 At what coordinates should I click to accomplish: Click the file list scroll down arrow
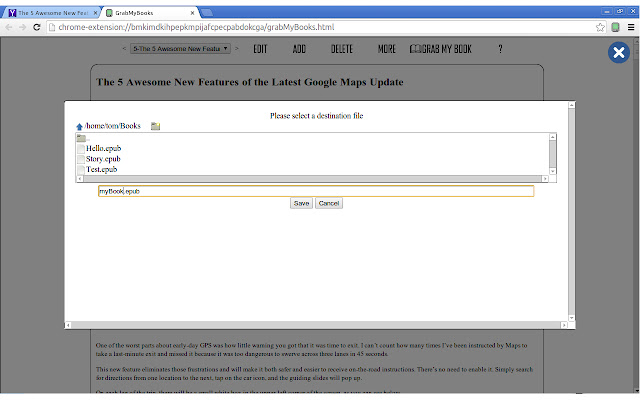[x=553, y=171]
